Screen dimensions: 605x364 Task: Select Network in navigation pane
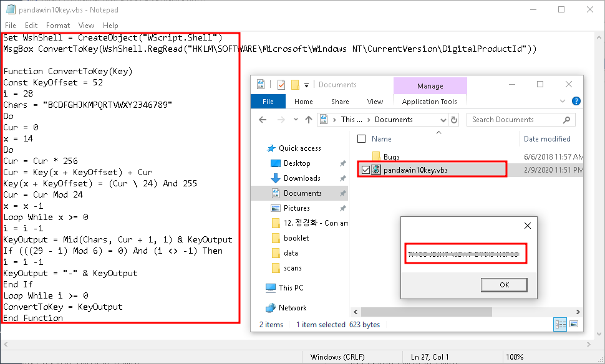click(293, 308)
